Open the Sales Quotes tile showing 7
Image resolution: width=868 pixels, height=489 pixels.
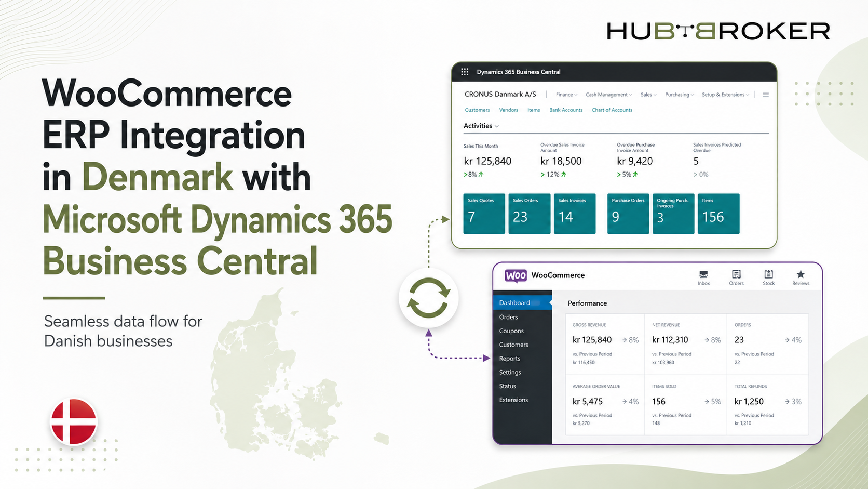484,214
